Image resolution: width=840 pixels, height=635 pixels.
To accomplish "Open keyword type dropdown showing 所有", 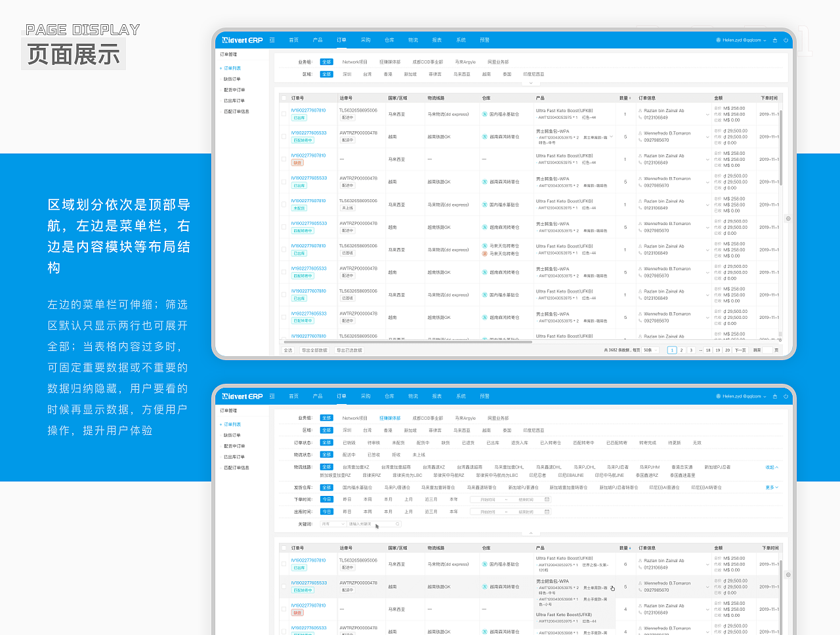I will coord(333,524).
